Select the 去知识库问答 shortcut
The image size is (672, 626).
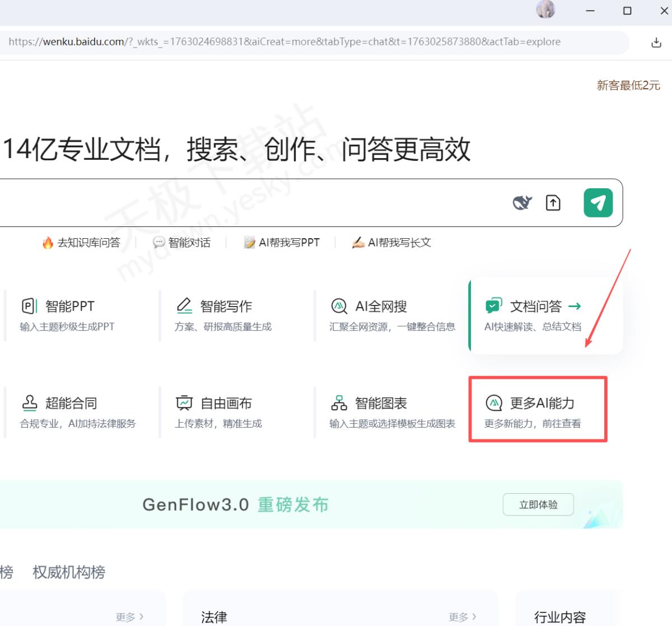82,243
